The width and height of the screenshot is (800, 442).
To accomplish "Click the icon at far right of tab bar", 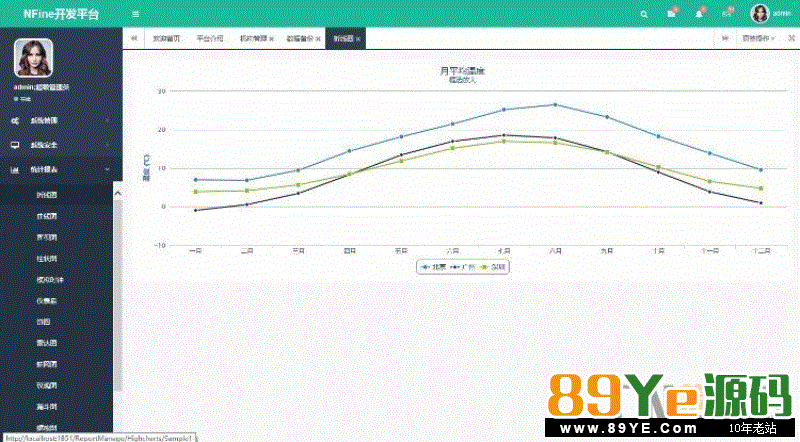I will (x=791, y=39).
